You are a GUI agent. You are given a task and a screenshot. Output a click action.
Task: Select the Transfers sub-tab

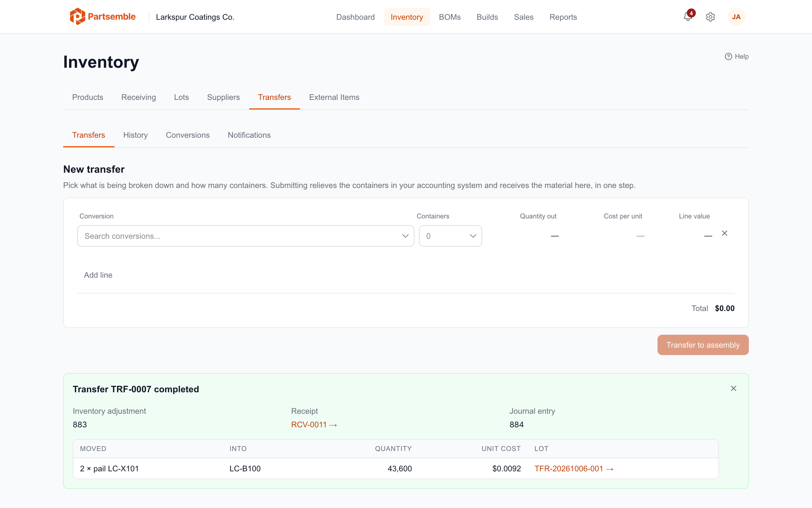(x=89, y=135)
